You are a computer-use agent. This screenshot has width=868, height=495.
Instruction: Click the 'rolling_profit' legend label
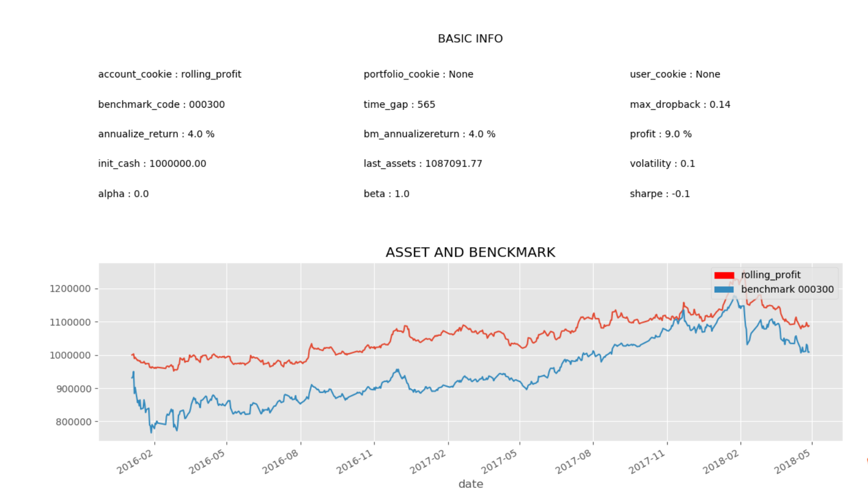pyautogui.click(x=771, y=275)
